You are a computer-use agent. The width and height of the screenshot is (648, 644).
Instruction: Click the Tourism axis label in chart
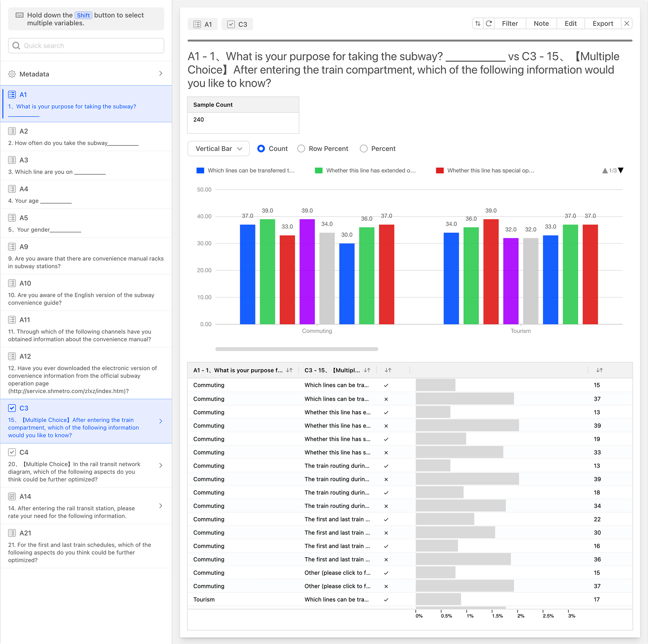(x=520, y=331)
